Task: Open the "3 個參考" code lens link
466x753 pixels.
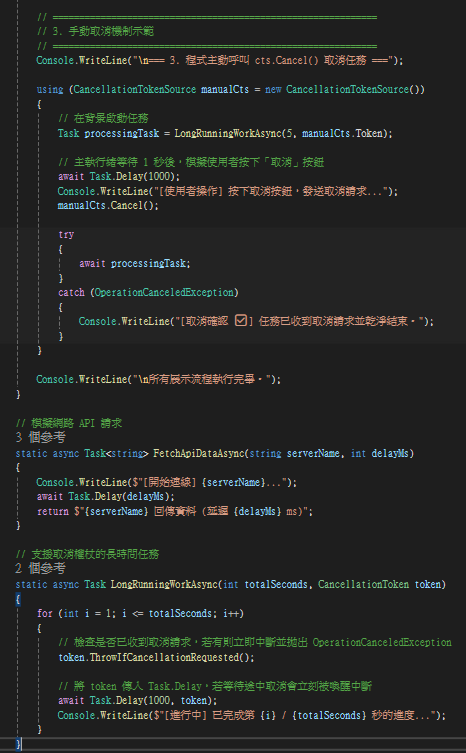Action: pos(40,437)
